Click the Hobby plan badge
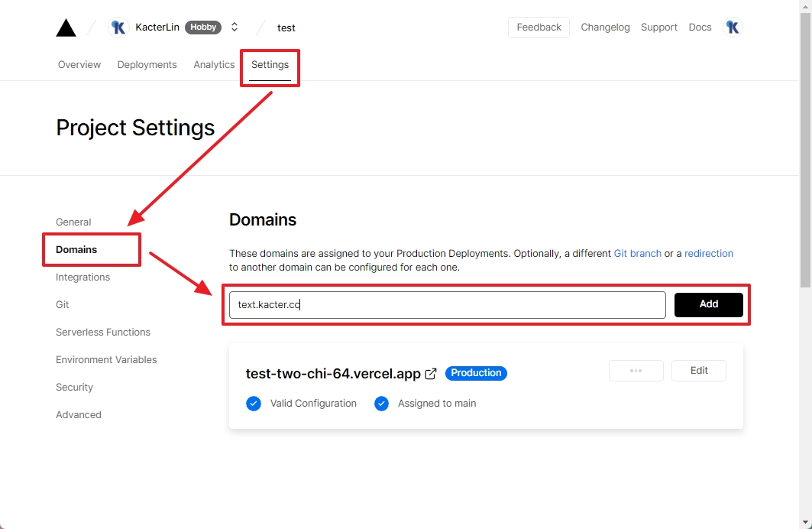The image size is (812, 529). (203, 28)
